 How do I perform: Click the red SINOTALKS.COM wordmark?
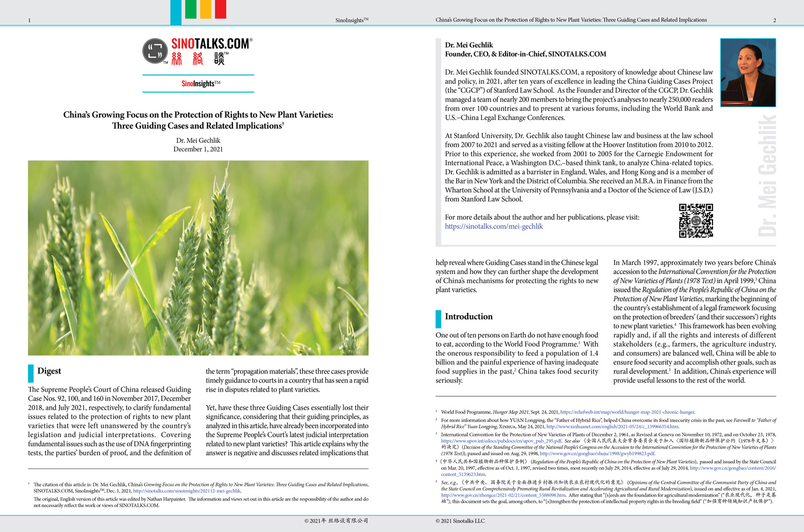coord(212,44)
